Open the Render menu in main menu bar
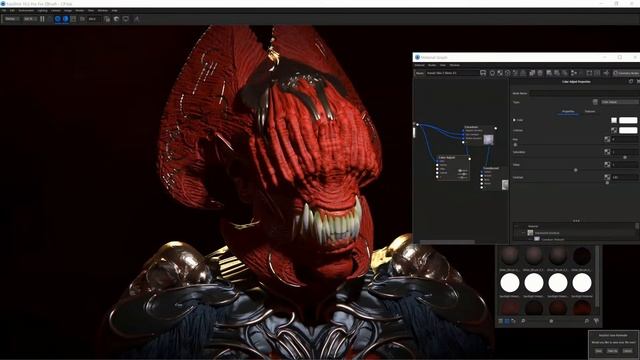This screenshot has height=360, width=640. tap(80, 10)
